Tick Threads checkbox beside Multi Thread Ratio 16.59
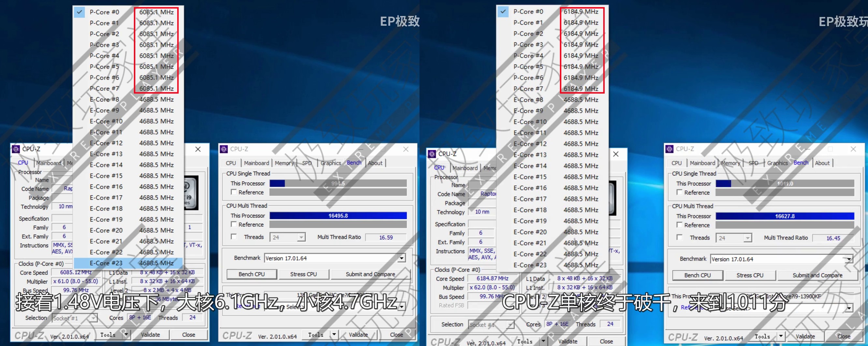This screenshot has width=868, height=346. point(234,237)
